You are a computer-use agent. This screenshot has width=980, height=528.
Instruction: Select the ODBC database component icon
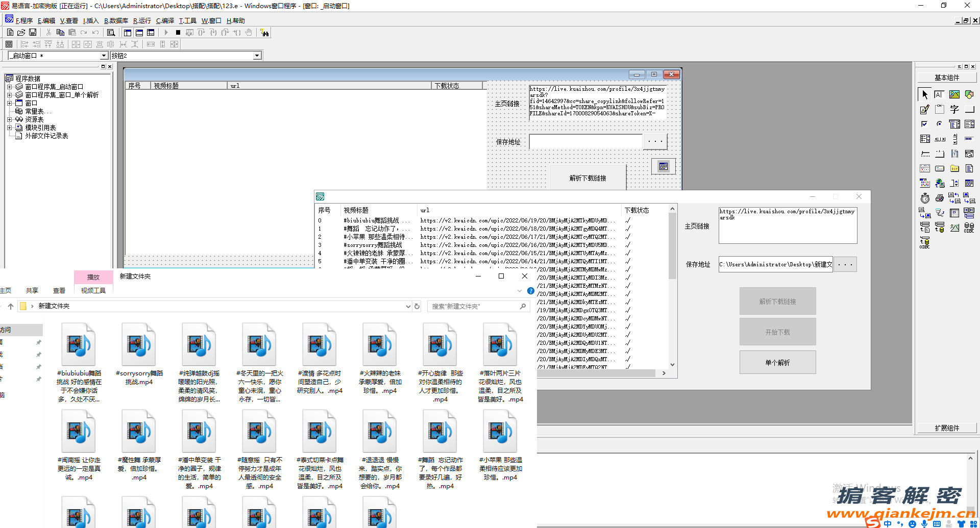click(x=969, y=228)
